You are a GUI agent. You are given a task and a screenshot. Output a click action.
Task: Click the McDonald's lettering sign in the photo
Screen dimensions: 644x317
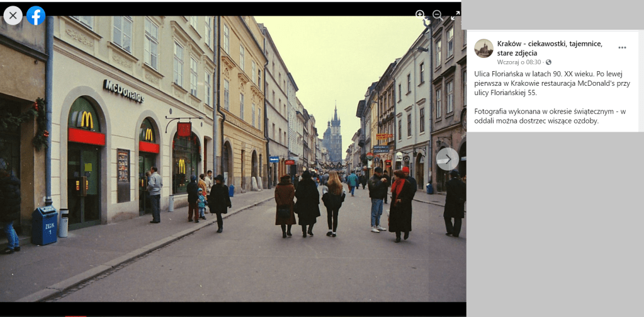click(x=123, y=91)
